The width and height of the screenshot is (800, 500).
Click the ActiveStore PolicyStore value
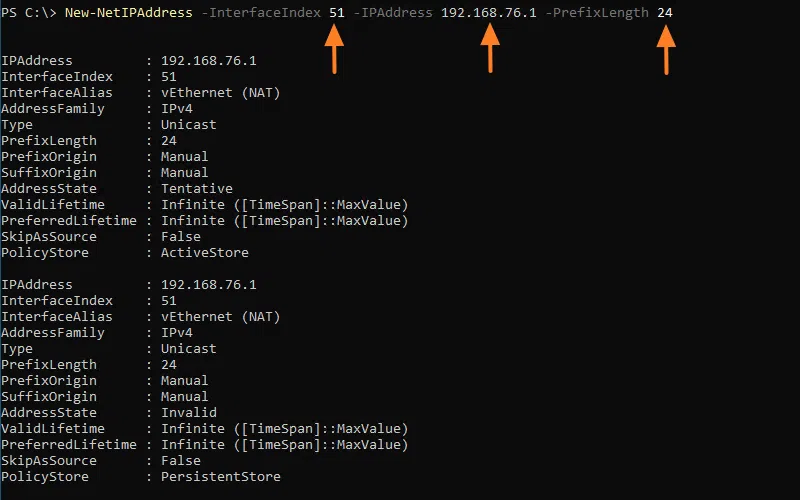pos(204,253)
